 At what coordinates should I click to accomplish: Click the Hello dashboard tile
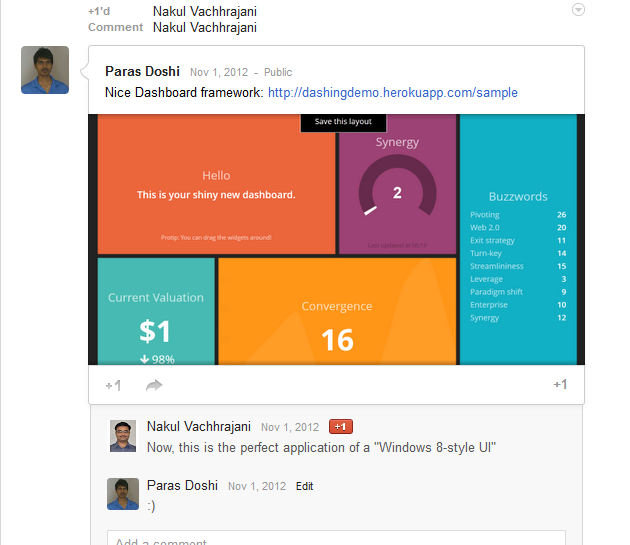[x=216, y=184]
